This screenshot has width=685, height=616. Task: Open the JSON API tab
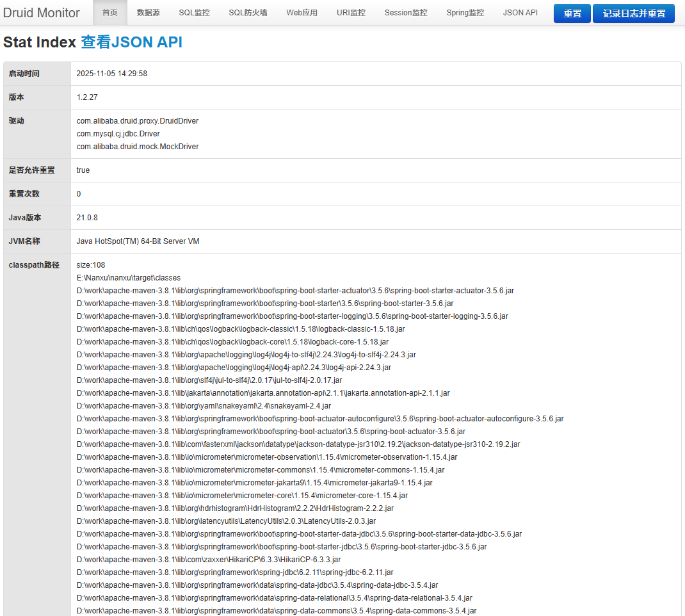pyautogui.click(x=520, y=12)
